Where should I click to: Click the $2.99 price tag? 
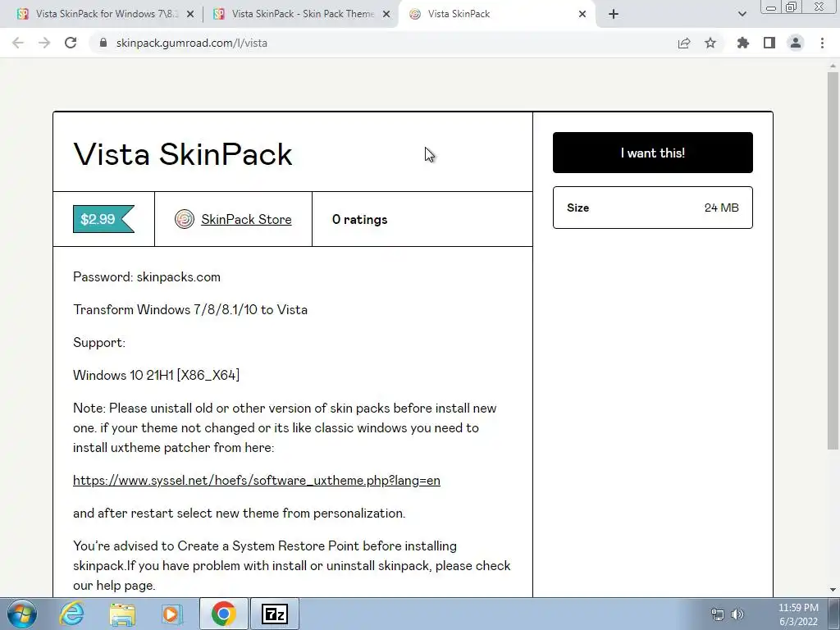click(103, 219)
